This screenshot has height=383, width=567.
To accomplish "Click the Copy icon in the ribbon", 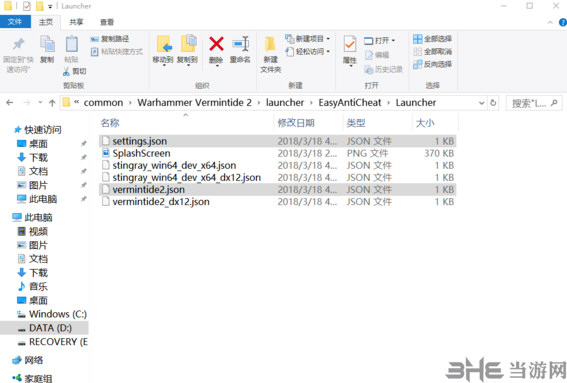I will point(47,44).
